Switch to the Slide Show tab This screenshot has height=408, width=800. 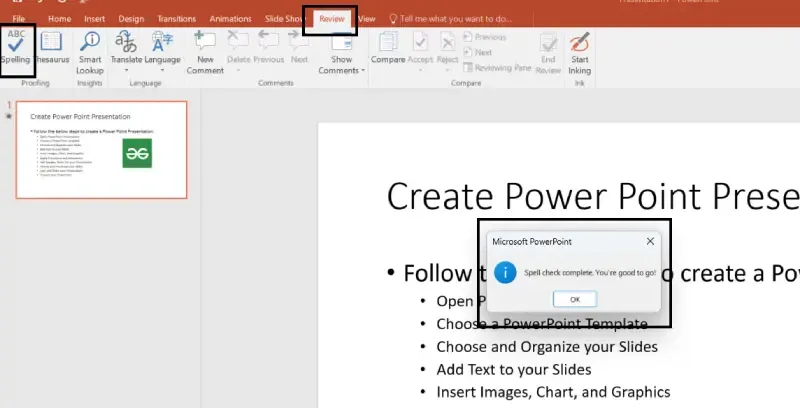283,19
